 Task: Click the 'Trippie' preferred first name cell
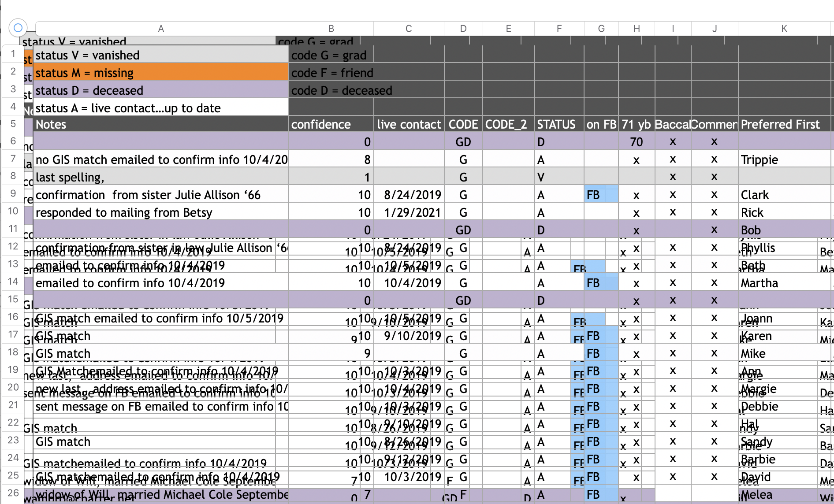784,159
